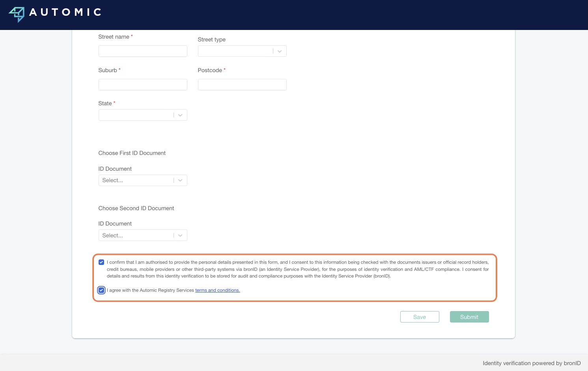Uncheck the agree with terms checkbox
Image resolution: width=588 pixels, height=371 pixels.
(101, 290)
